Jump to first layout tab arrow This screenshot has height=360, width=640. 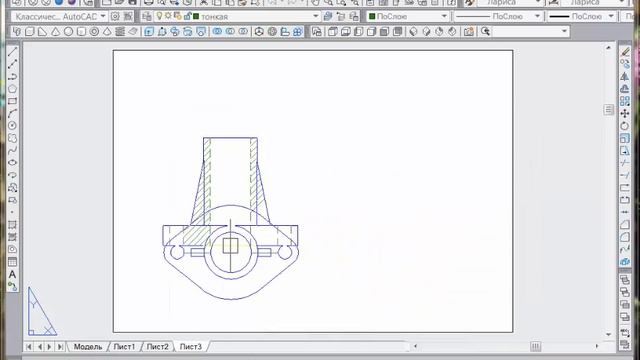click(x=29, y=347)
